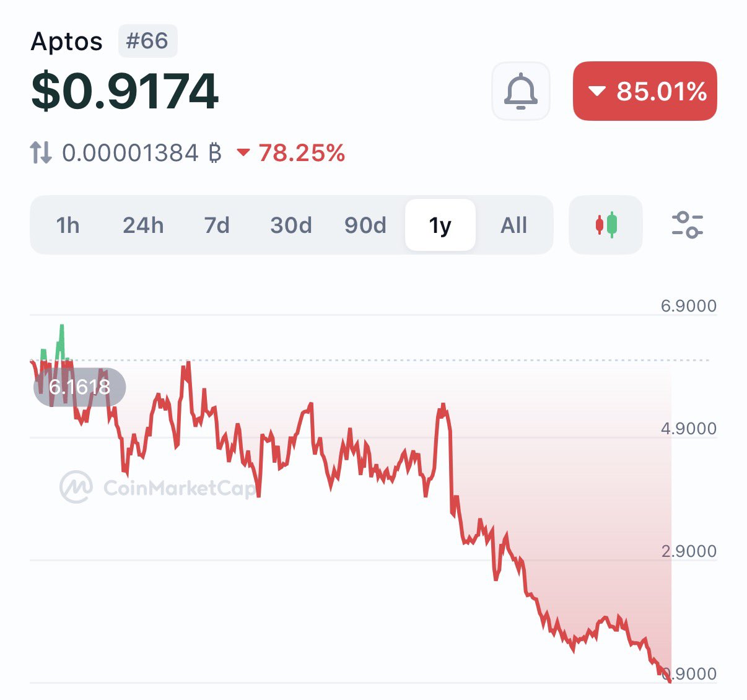The image size is (747, 700).
Task: Tap the 78.25% BTC change percentage
Action: [x=302, y=153]
